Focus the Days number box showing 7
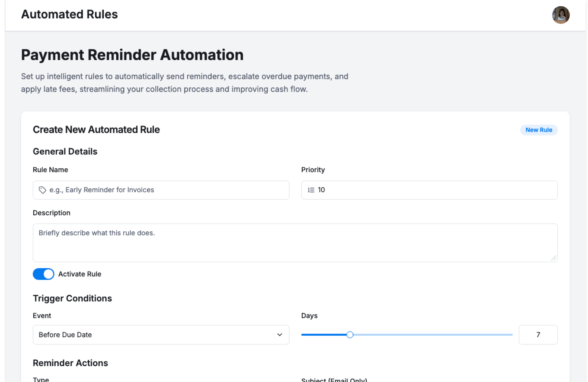This screenshot has width=588, height=382. (x=538, y=335)
